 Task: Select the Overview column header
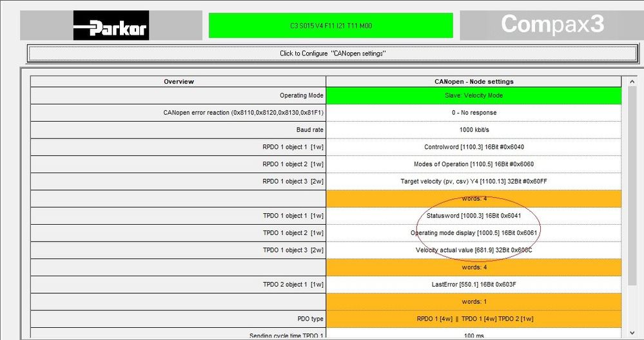click(179, 82)
